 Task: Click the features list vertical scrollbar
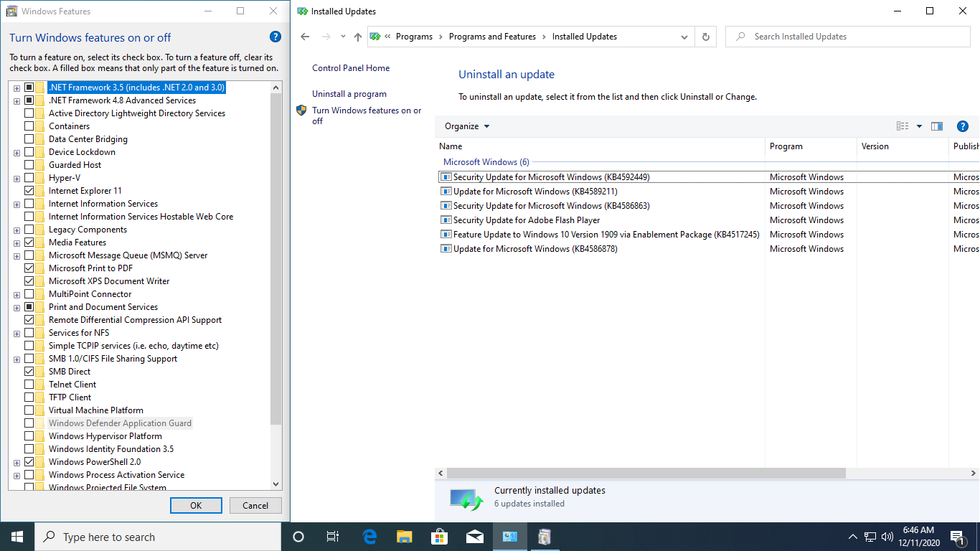pos(276,258)
